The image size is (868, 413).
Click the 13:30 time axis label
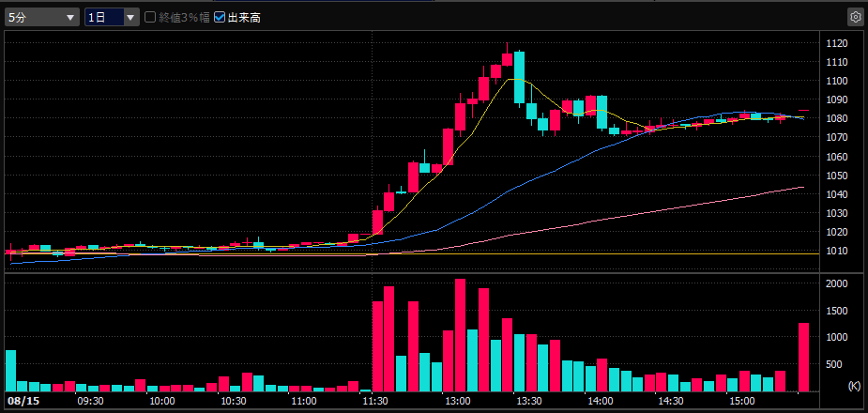coord(529,400)
